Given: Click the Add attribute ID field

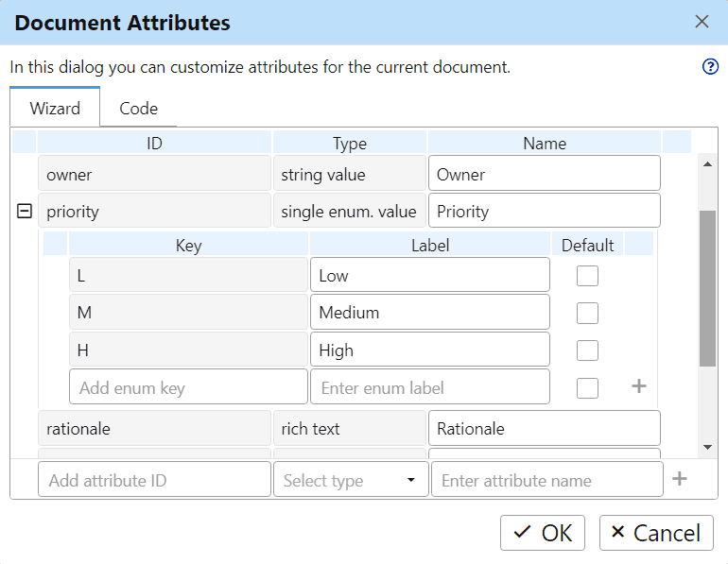Looking at the screenshot, I should [x=155, y=480].
